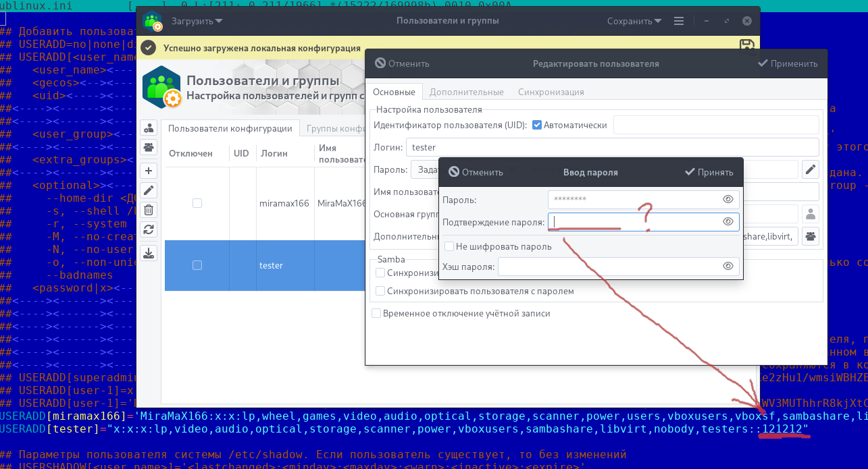
Task: Click the download icon in the sidebar
Action: point(149,253)
